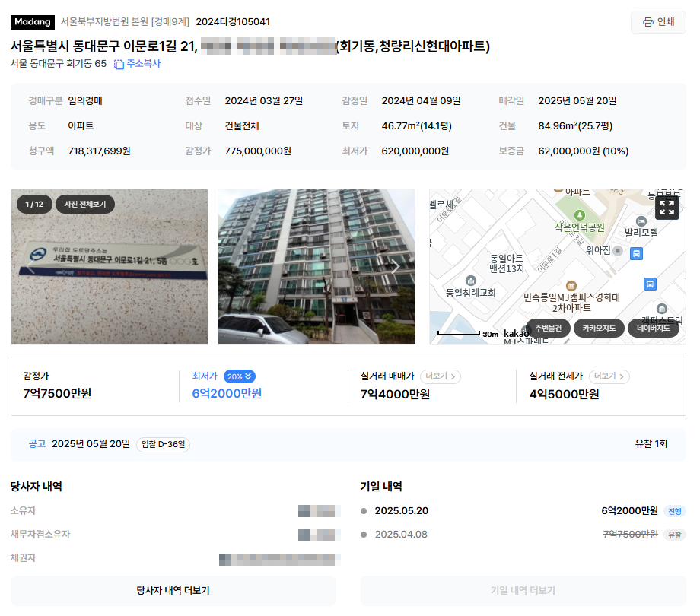Click the 유찰 status badge
The image size is (700, 616).
click(675, 535)
